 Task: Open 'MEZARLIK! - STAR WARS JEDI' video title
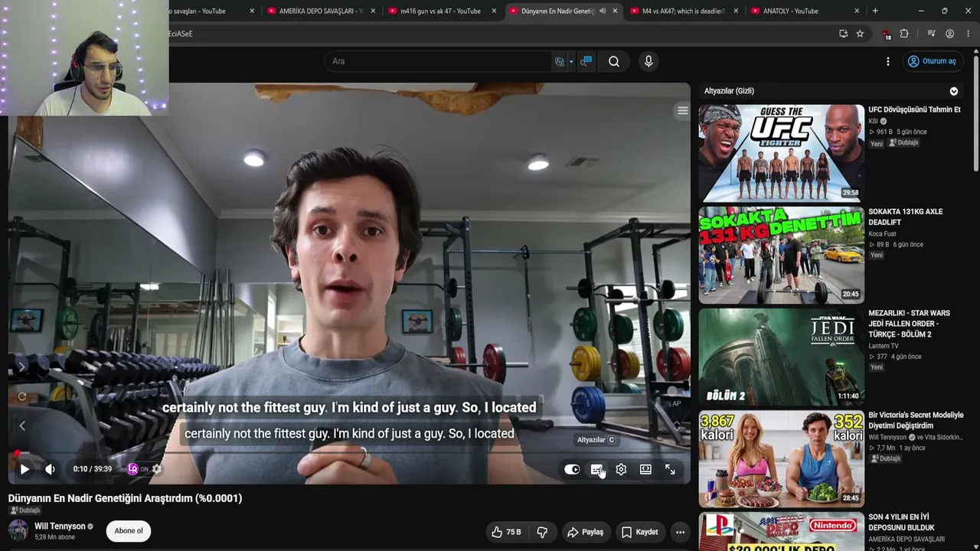tap(910, 324)
